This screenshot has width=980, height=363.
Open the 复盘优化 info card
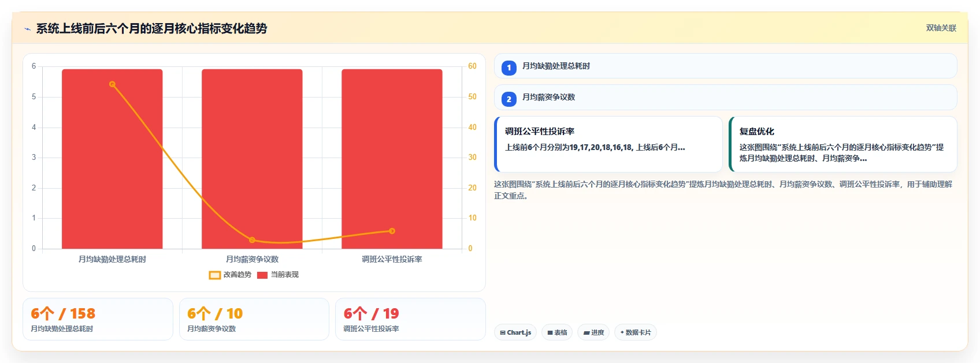coord(843,144)
